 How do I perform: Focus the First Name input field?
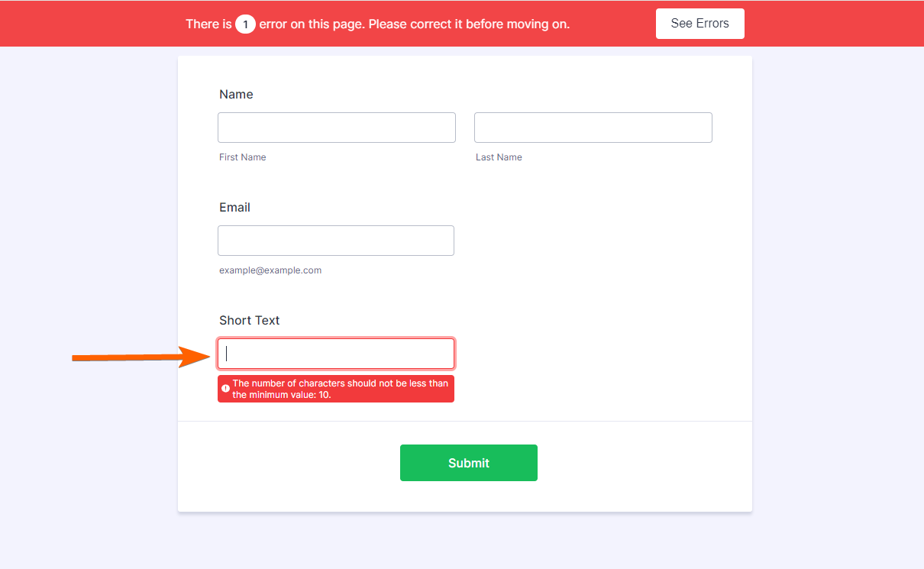coord(336,128)
